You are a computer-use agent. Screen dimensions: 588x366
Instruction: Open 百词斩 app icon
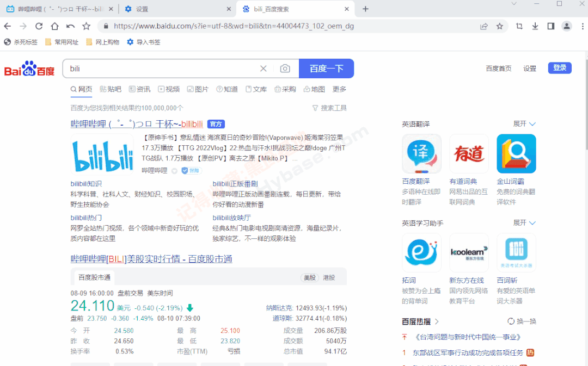click(516, 252)
